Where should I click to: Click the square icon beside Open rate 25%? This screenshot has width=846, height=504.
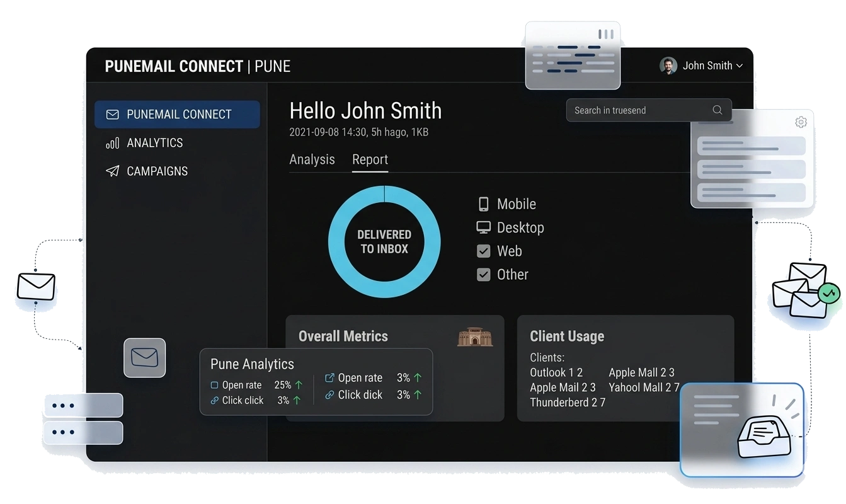[214, 385]
